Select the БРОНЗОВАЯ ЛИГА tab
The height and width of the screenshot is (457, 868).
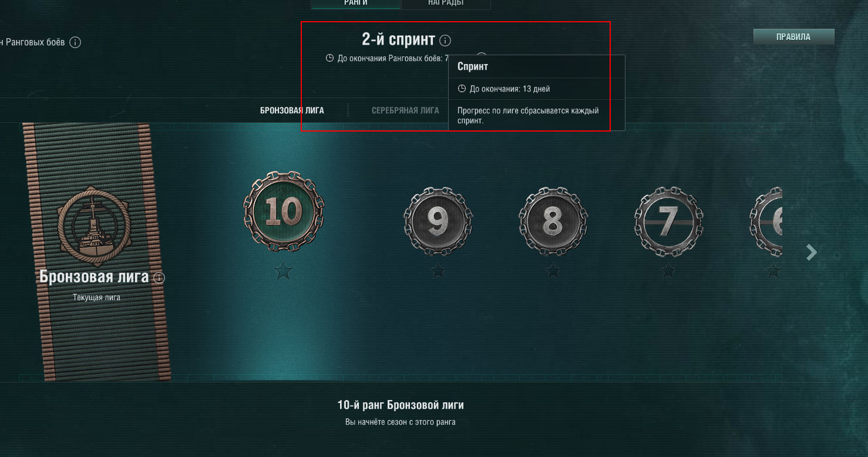pyautogui.click(x=292, y=110)
